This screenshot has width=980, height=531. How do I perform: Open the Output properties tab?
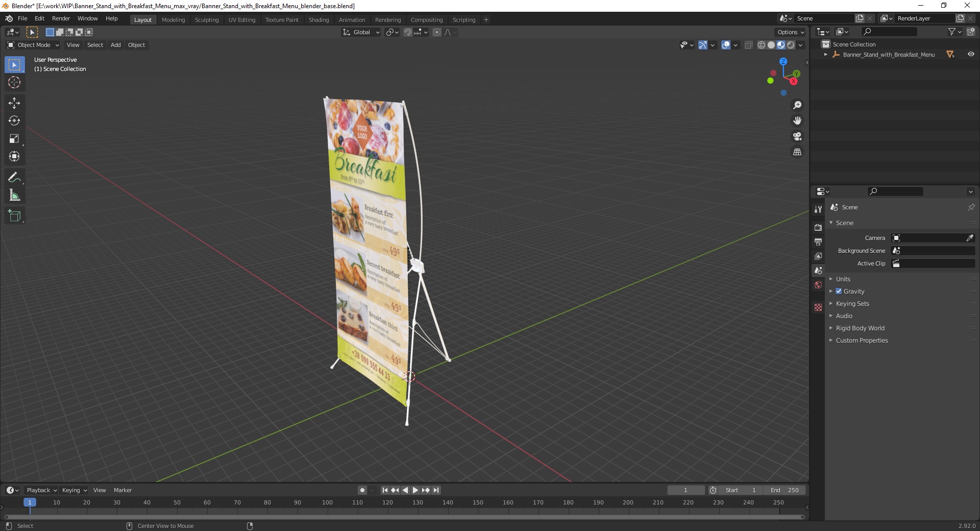[x=818, y=242]
